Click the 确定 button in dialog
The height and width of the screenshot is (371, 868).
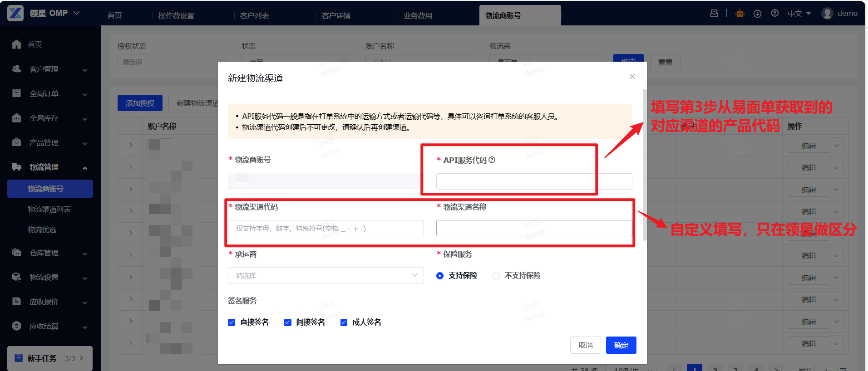621,345
